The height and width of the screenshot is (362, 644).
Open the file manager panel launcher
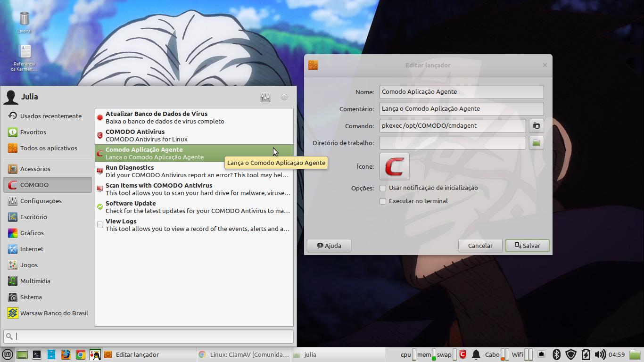pyautogui.click(x=51, y=354)
